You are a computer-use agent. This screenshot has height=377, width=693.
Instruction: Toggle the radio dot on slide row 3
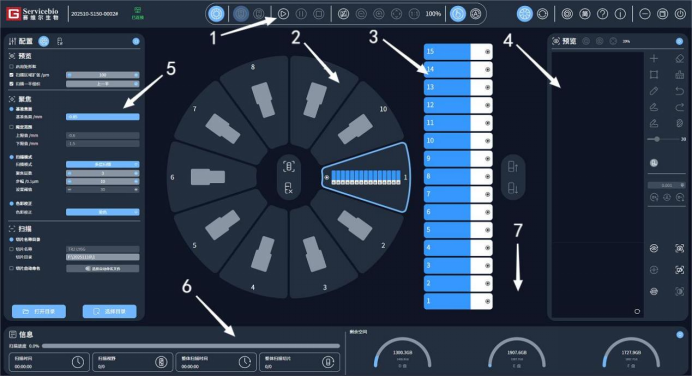tap(487, 266)
